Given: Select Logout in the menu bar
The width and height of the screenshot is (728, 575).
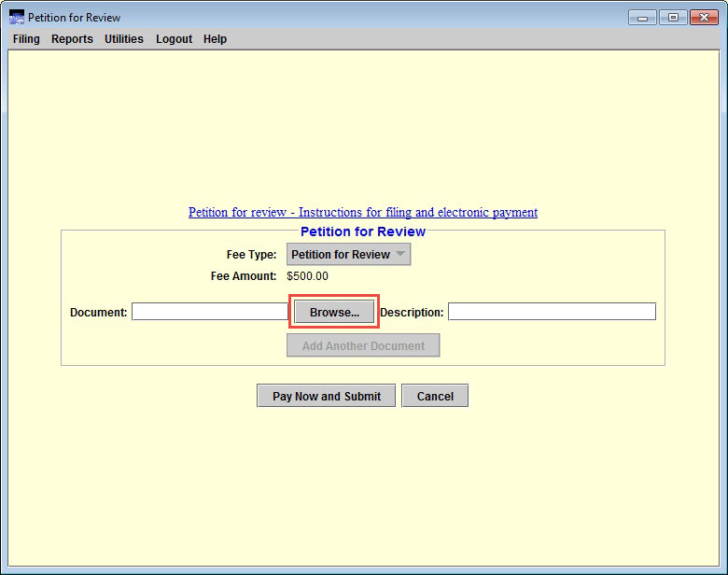Looking at the screenshot, I should click(174, 39).
